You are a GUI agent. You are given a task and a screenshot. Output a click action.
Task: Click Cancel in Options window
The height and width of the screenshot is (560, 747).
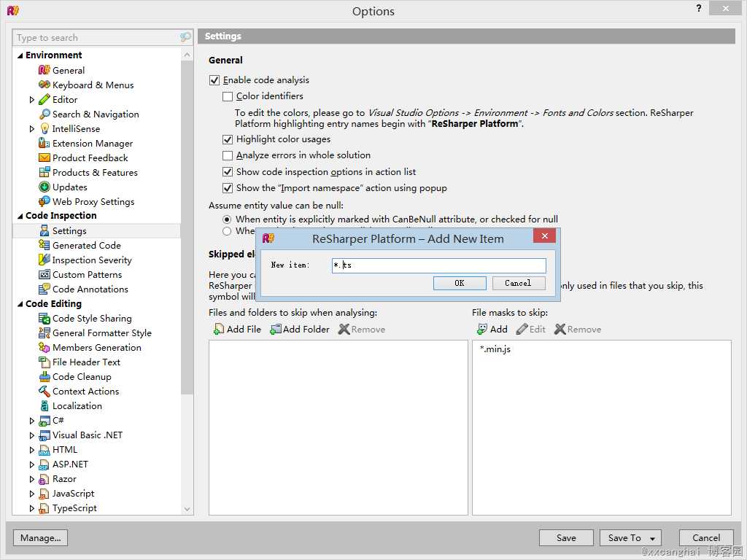pyautogui.click(x=706, y=538)
